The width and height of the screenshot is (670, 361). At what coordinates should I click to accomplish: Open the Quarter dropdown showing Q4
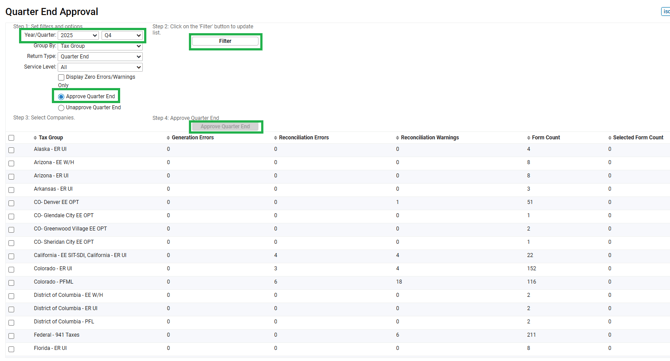coord(122,35)
